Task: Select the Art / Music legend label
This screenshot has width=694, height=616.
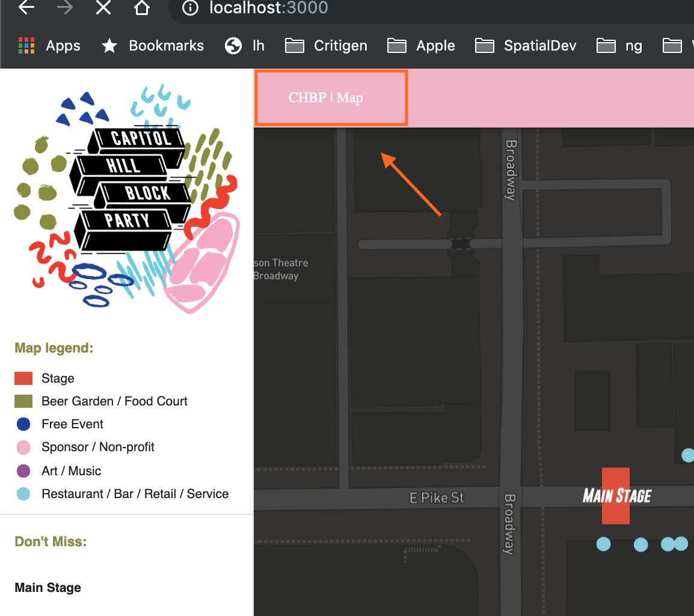Action: coord(71,471)
